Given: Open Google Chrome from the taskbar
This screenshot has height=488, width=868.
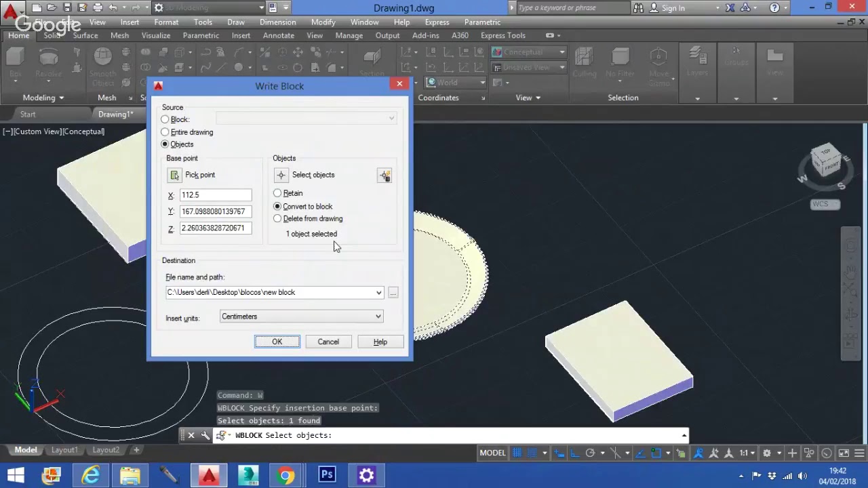Looking at the screenshot, I should coord(286,475).
